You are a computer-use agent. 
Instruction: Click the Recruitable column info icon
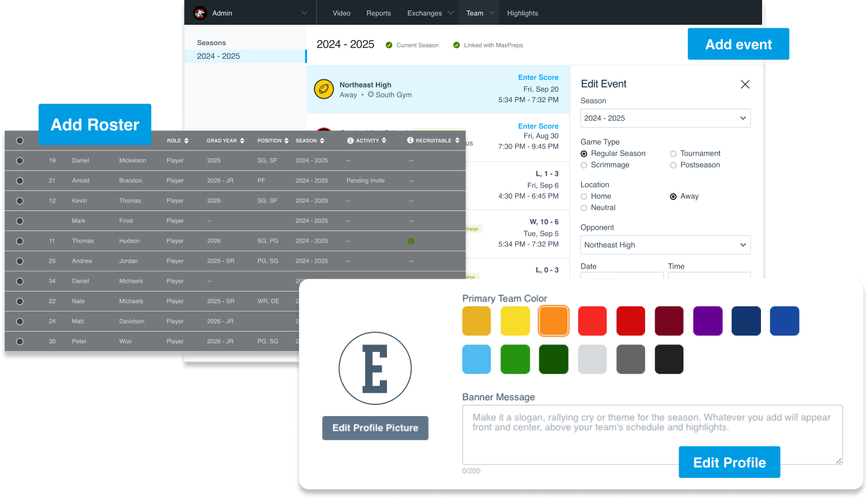[x=410, y=141]
